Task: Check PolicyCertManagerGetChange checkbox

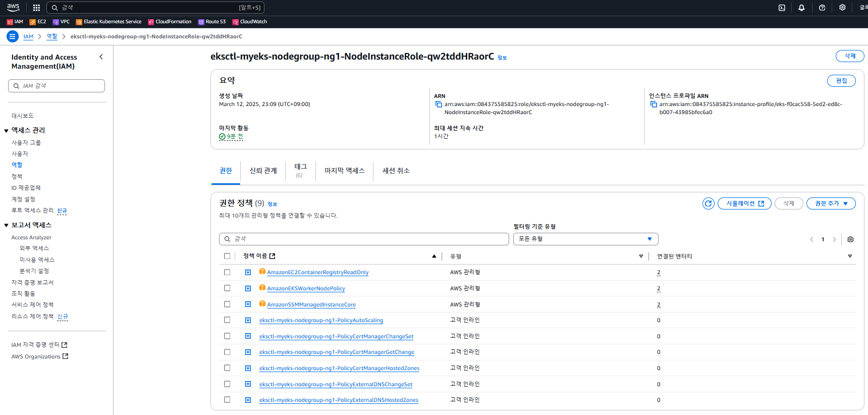Action: click(x=227, y=352)
